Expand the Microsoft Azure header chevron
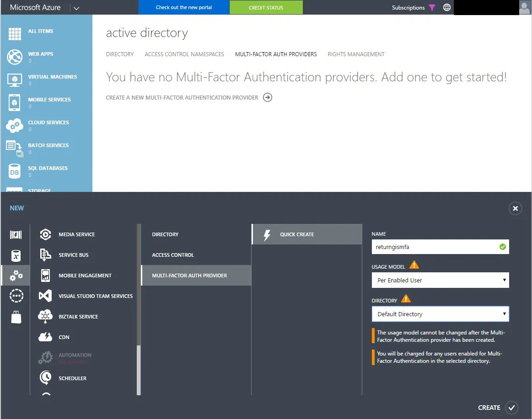 [76, 8]
